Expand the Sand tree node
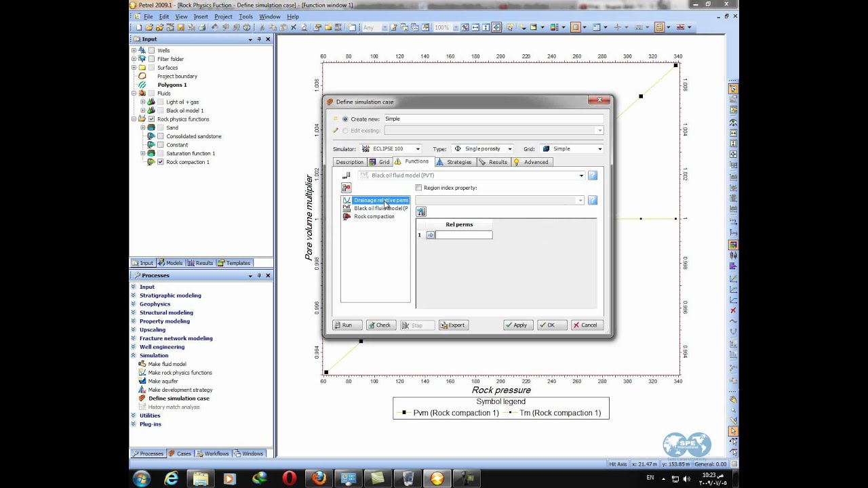 click(x=142, y=127)
